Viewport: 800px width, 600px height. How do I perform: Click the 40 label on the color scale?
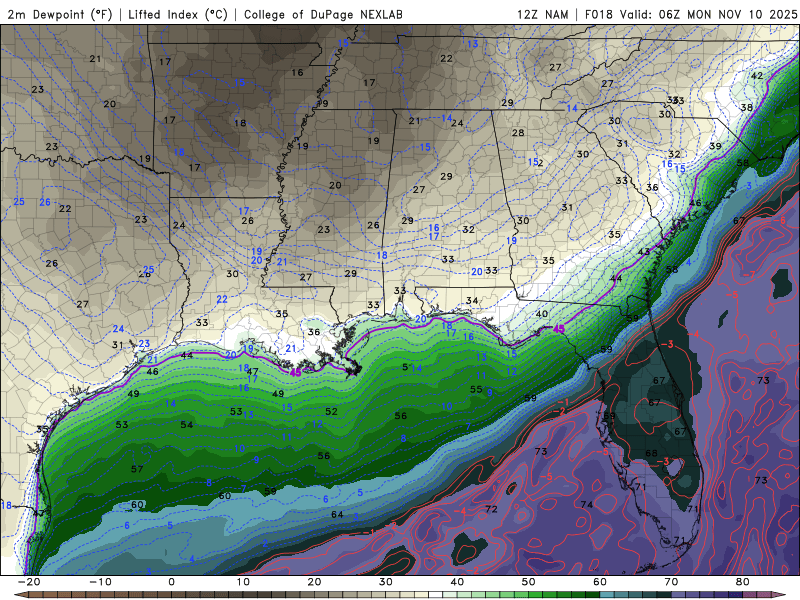457,582
